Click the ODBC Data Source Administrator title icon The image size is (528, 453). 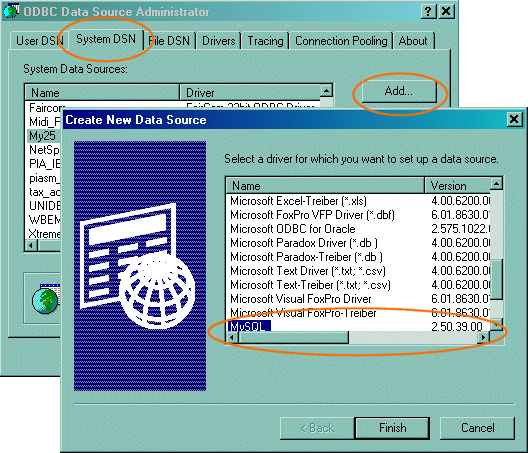[x=11, y=11]
